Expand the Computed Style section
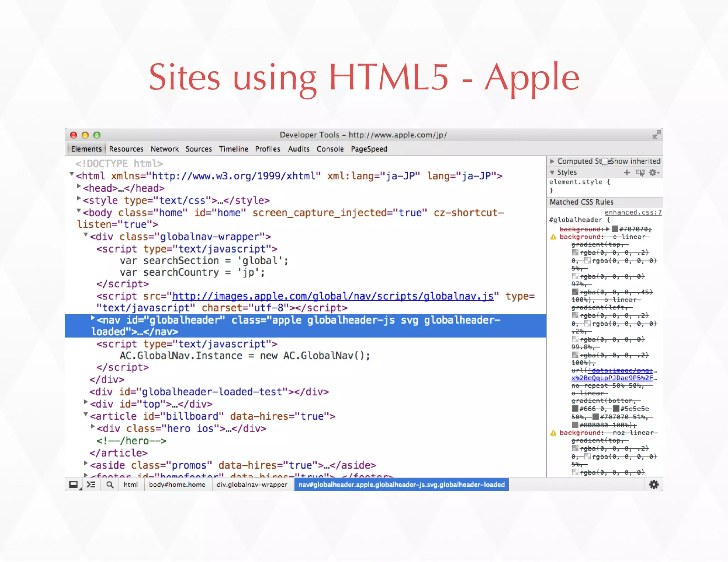728x562 pixels. tap(552, 161)
